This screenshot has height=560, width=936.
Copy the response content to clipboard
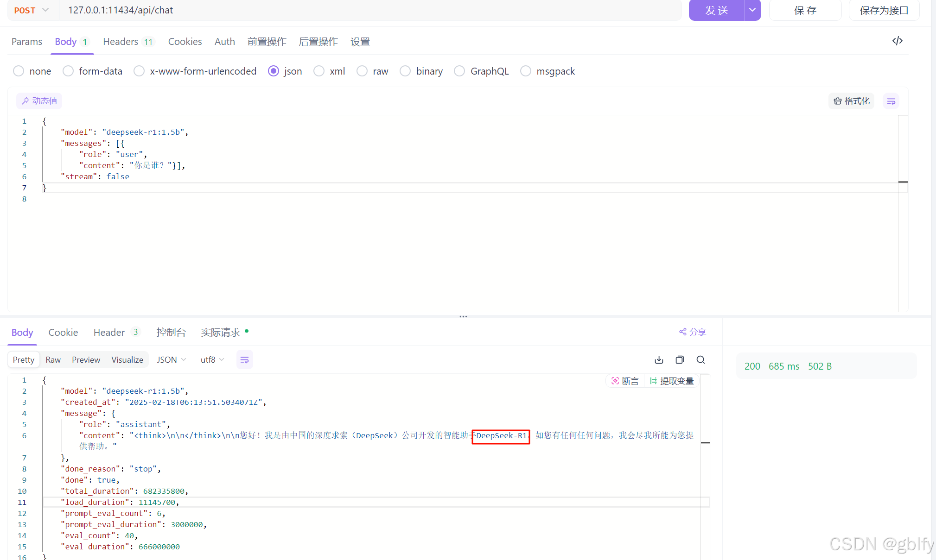(680, 360)
